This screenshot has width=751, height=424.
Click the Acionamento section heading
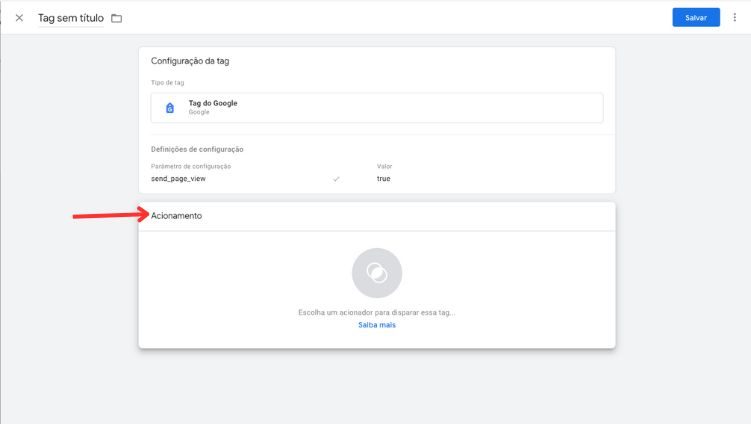[176, 216]
